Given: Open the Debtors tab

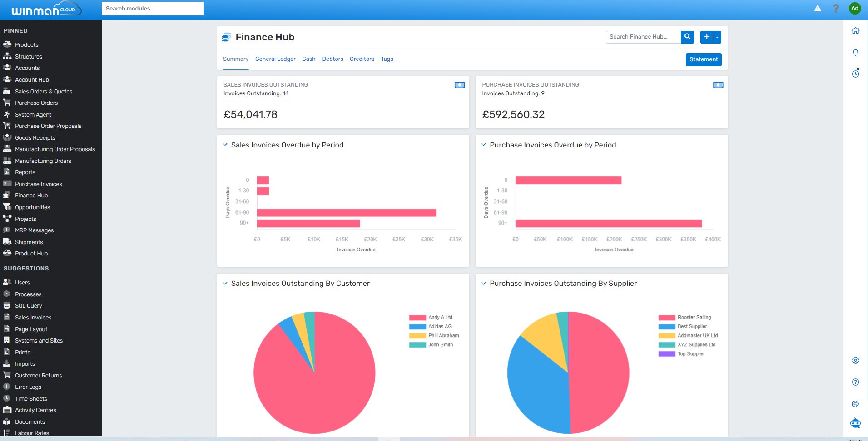Looking at the screenshot, I should coord(332,59).
